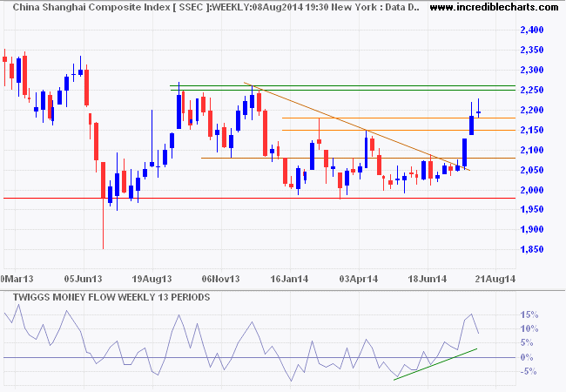Click the 2,350 price axis label
Image resolution: width=566 pixels, height=392 pixels.
(x=532, y=50)
